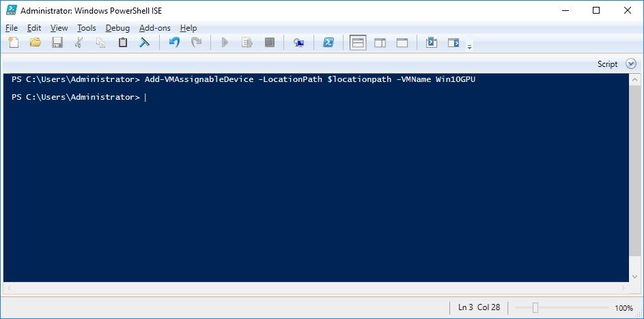This screenshot has height=319, width=644.
Task: Open the Add-ons menu
Action: (x=155, y=28)
